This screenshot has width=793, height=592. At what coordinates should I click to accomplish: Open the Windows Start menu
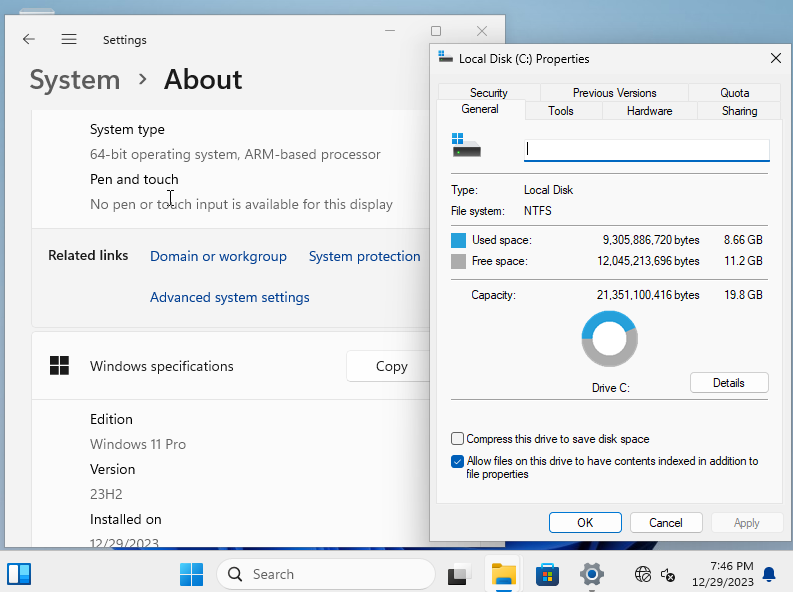(191, 574)
